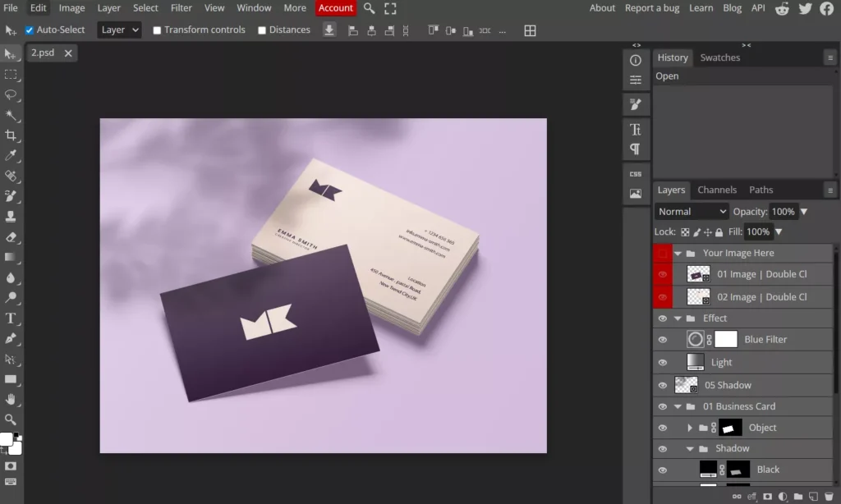Close the 2.psd document tab
Image resolution: width=841 pixels, height=504 pixels.
(x=68, y=53)
